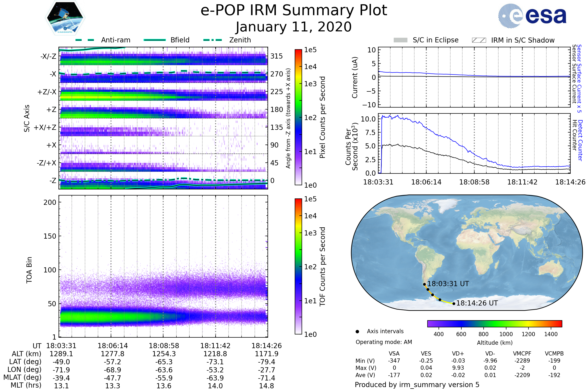Screen dimensions: 588x392
Task: Click the S/C in Eclipse gray legend patch
Action: point(401,40)
